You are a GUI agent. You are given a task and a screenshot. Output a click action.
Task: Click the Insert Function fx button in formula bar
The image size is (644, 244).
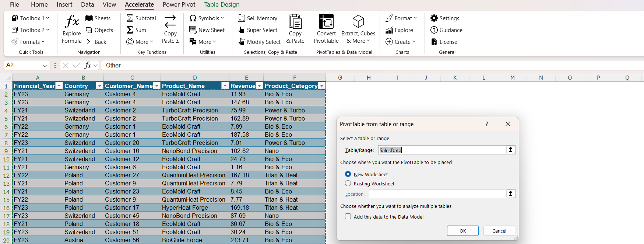pyautogui.click(x=88, y=65)
